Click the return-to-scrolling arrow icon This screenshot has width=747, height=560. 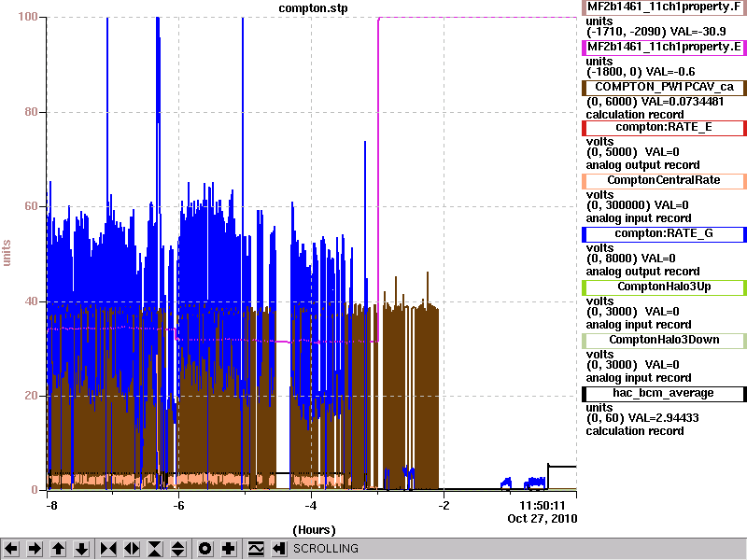click(x=279, y=549)
